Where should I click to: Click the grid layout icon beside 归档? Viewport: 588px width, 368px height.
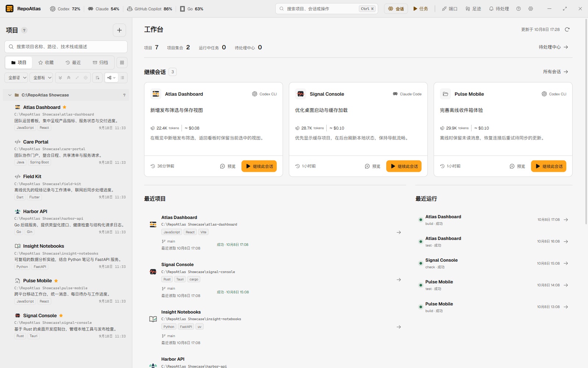pyautogui.click(x=122, y=63)
